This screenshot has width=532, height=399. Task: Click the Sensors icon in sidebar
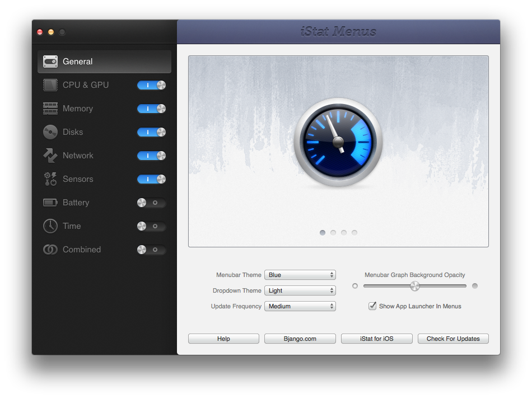(50, 179)
